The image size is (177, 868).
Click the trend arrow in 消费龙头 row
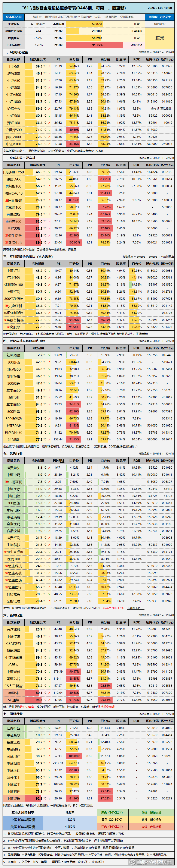click(49, 468)
